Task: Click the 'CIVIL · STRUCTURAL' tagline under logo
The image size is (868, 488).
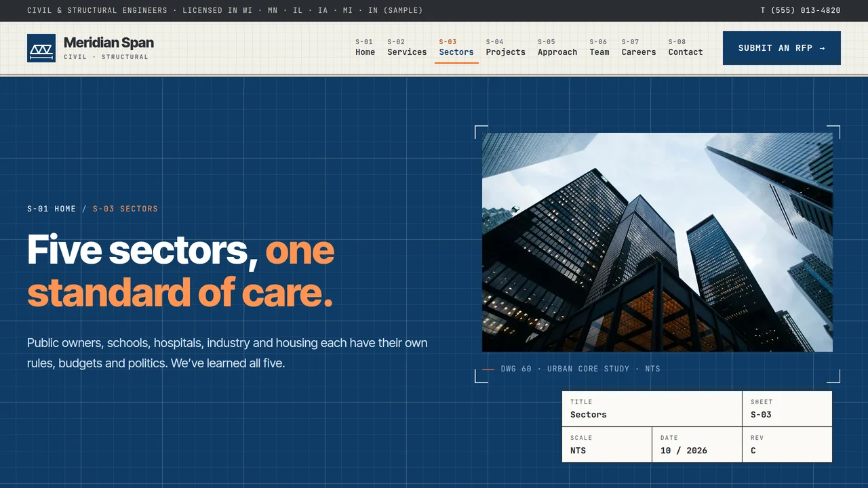Action: (x=106, y=57)
